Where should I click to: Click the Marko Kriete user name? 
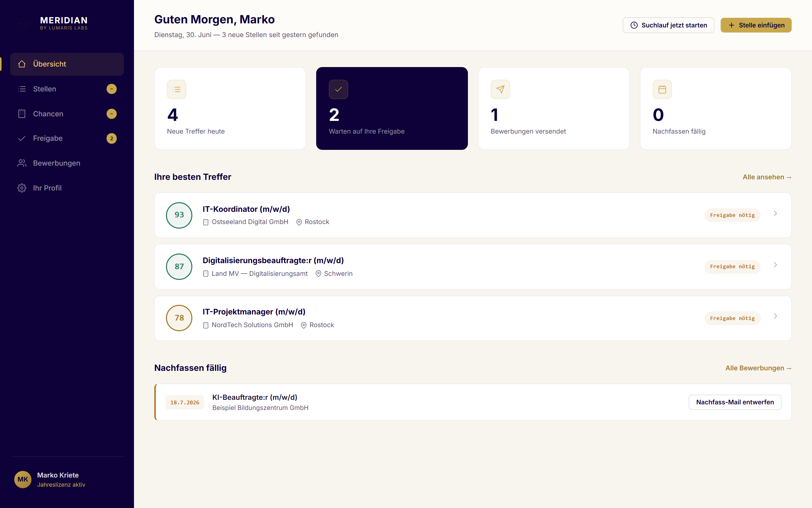point(58,475)
